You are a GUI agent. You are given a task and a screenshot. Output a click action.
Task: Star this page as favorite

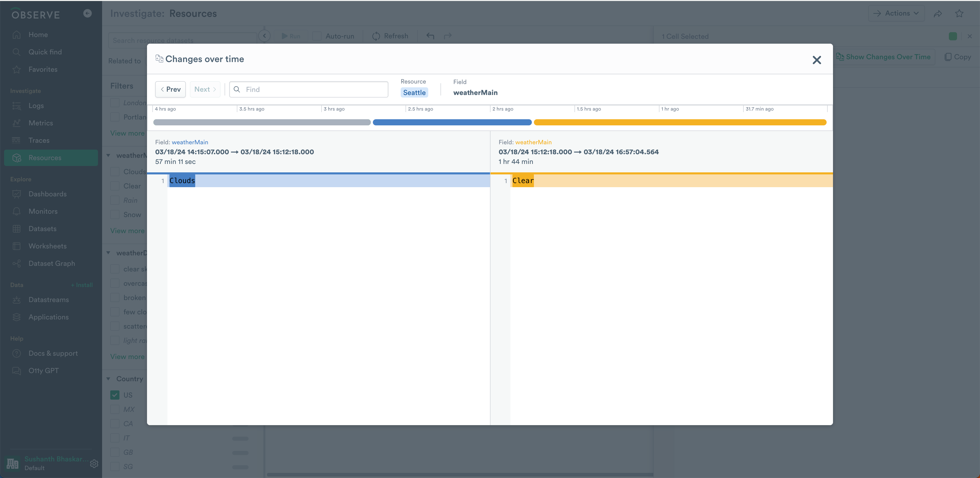click(x=959, y=14)
